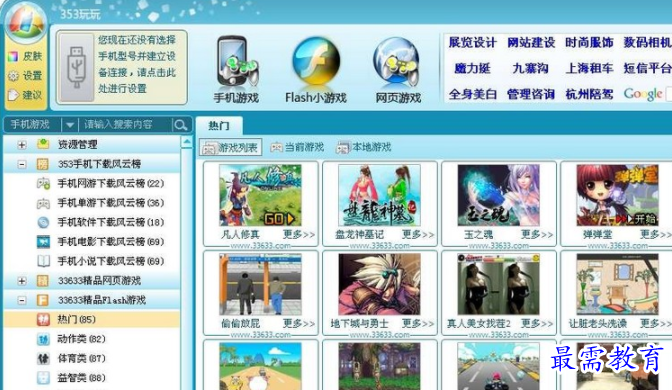Screen dimensions: 672x390
Task: Collapse the 33633精品Flash游戏 node
Action: coord(21,300)
